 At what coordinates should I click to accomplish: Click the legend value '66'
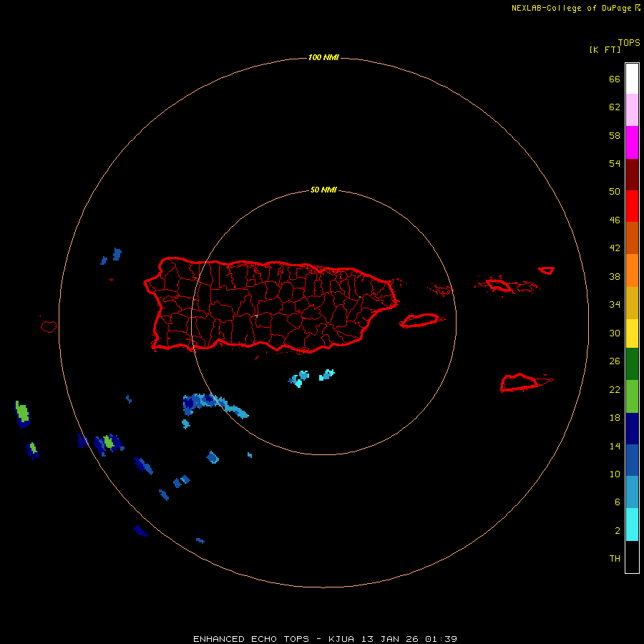615,79
